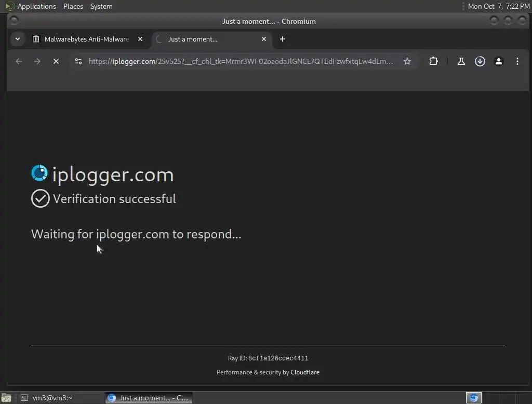Switch to the Malwarebytes Anti-Malware tab
Image resolution: width=532 pixels, height=404 pixels.
point(87,39)
